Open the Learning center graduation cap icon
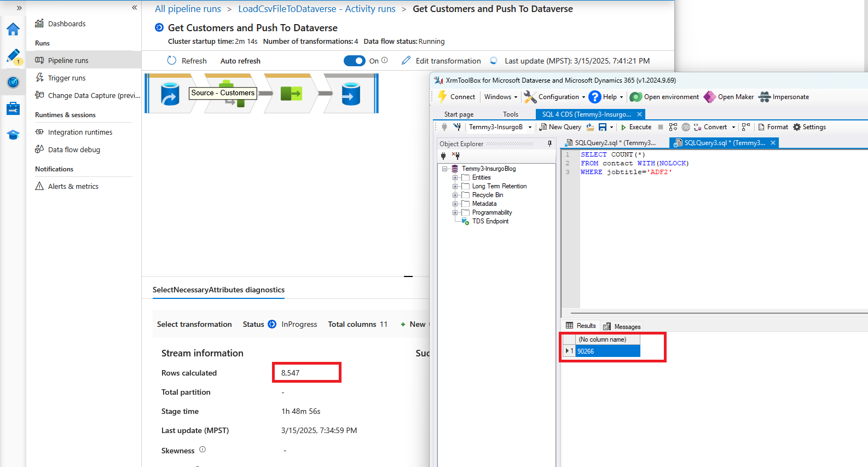 (x=13, y=135)
